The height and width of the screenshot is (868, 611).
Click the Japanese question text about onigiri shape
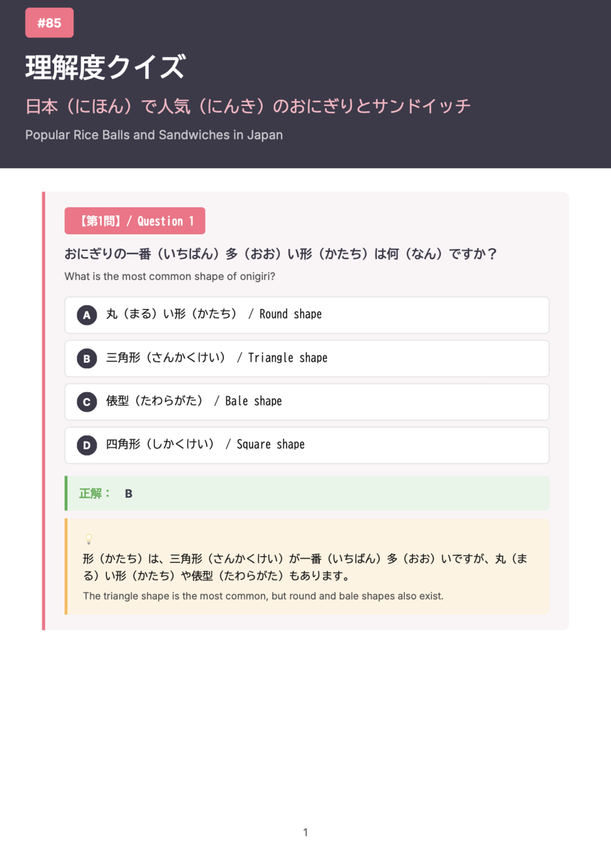281,254
